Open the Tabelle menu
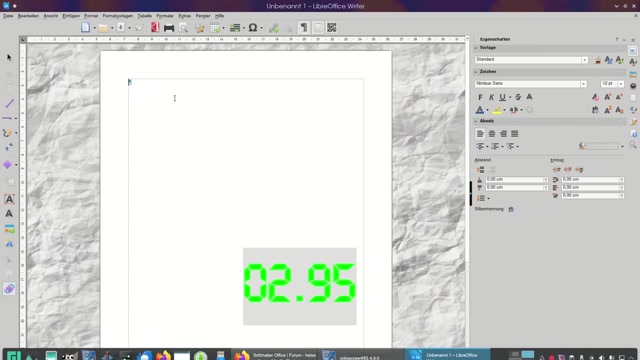 [144, 16]
